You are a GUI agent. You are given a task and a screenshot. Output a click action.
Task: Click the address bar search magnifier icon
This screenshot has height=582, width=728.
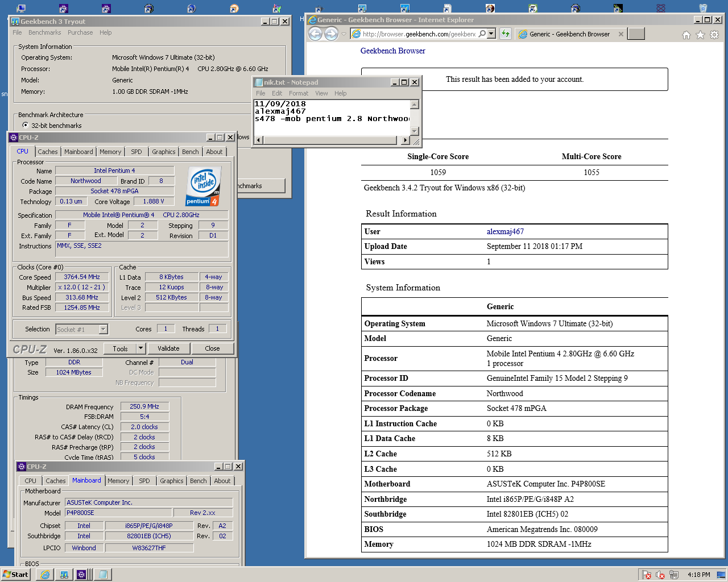click(482, 34)
